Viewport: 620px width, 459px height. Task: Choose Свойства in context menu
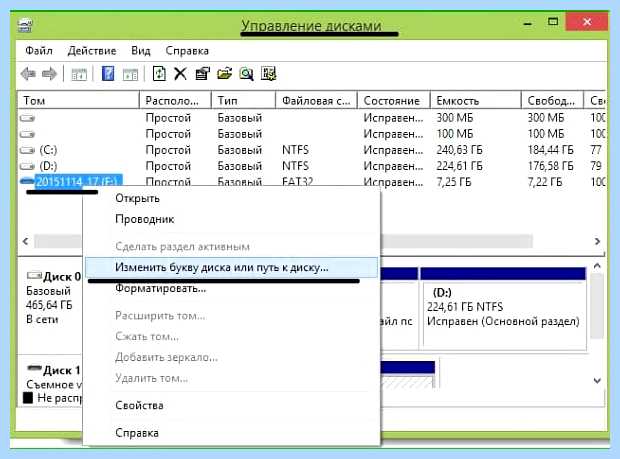[231, 406]
